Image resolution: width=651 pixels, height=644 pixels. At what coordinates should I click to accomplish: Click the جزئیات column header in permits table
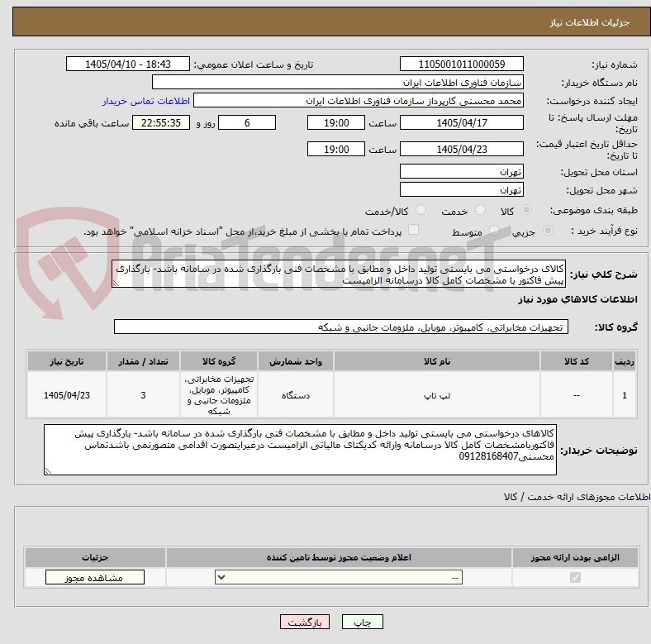click(95, 557)
